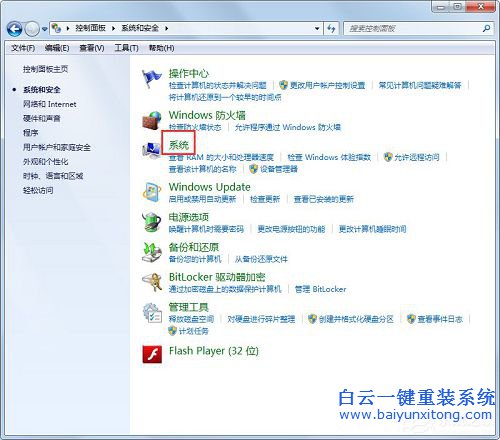Click the 电源选项 battery icon
Image resolution: width=500 pixels, height=440 pixels.
tap(152, 222)
